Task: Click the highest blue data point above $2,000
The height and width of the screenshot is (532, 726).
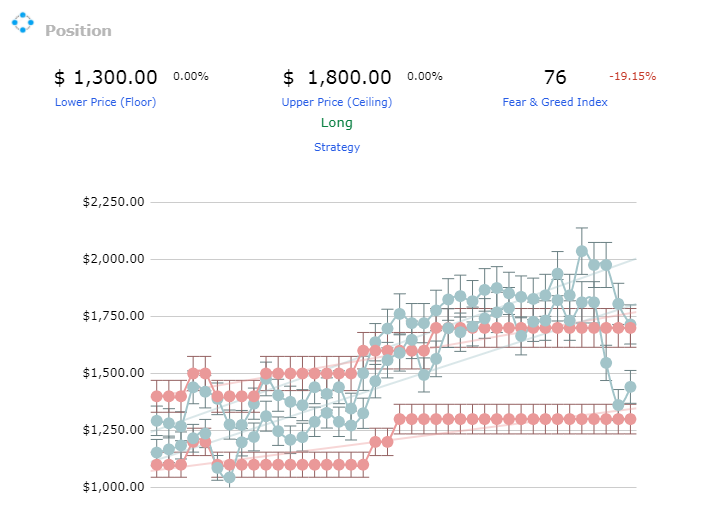Action: click(582, 251)
